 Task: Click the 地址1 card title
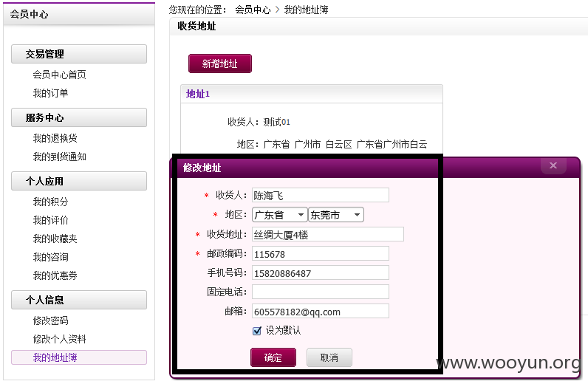tap(198, 94)
